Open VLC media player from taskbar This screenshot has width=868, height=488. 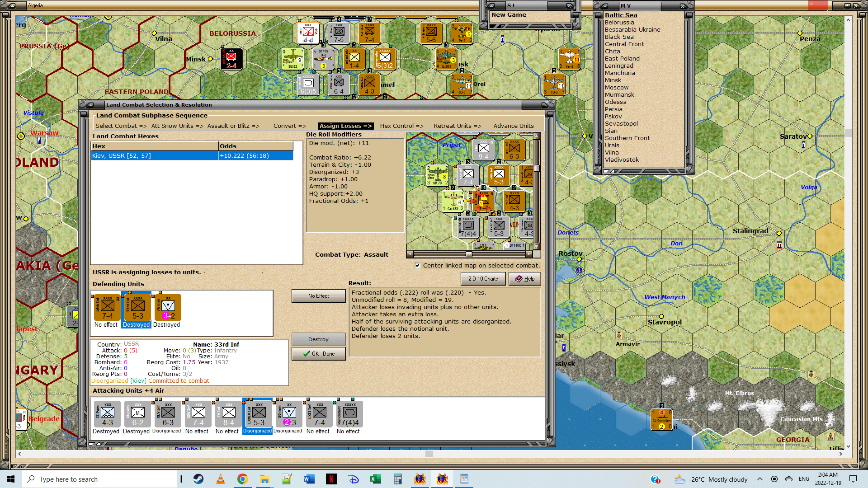[221, 479]
